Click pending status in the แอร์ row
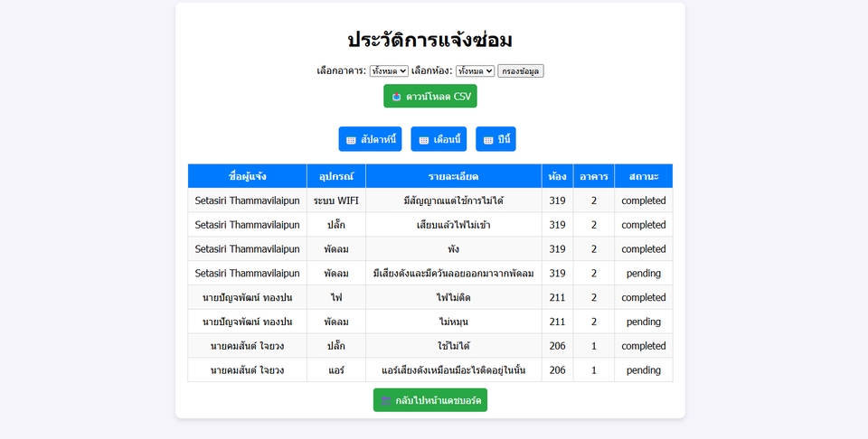This screenshot has width=868, height=439. coord(644,370)
